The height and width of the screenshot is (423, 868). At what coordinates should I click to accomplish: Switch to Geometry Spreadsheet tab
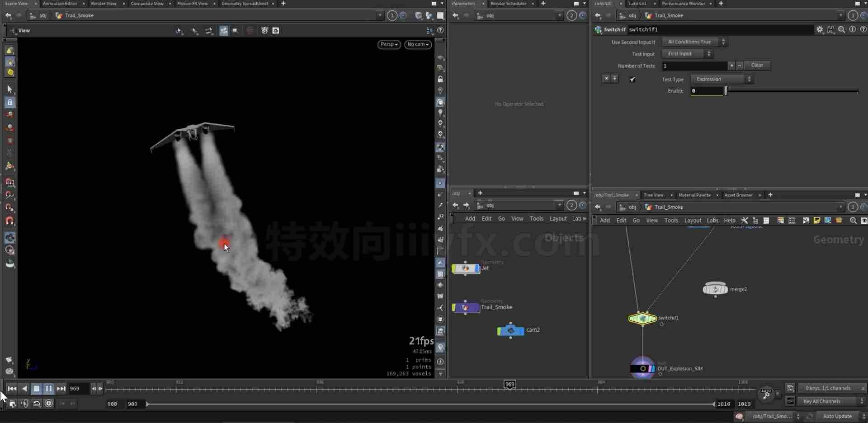(x=245, y=4)
